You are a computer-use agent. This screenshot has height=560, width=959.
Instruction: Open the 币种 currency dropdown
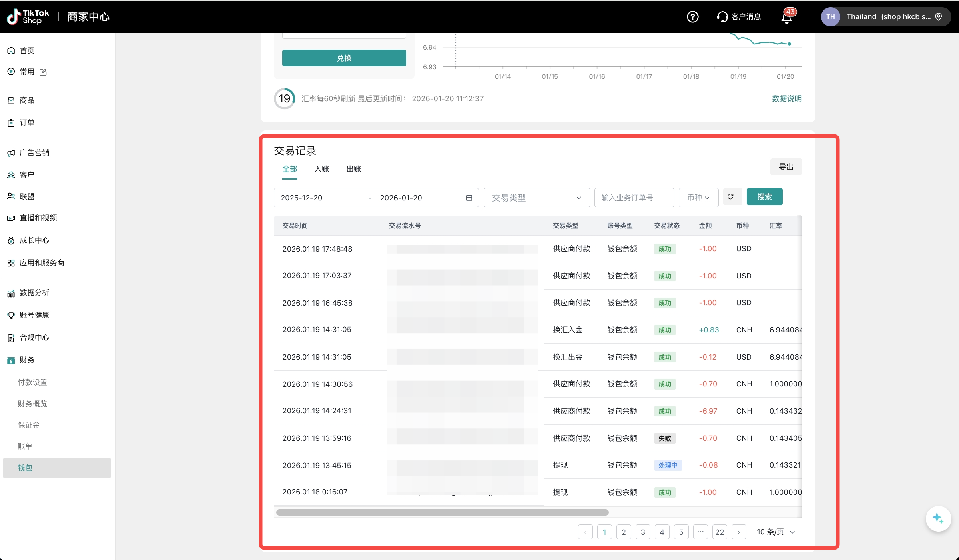click(698, 198)
